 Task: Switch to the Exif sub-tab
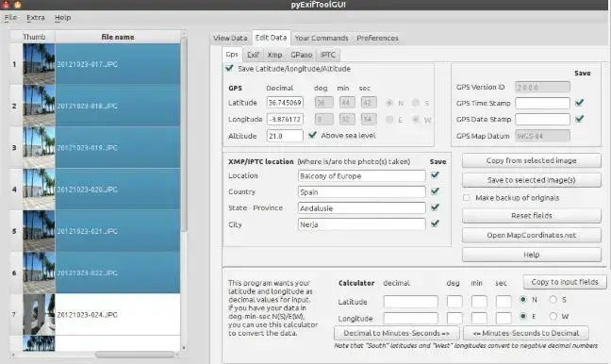pos(253,55)
